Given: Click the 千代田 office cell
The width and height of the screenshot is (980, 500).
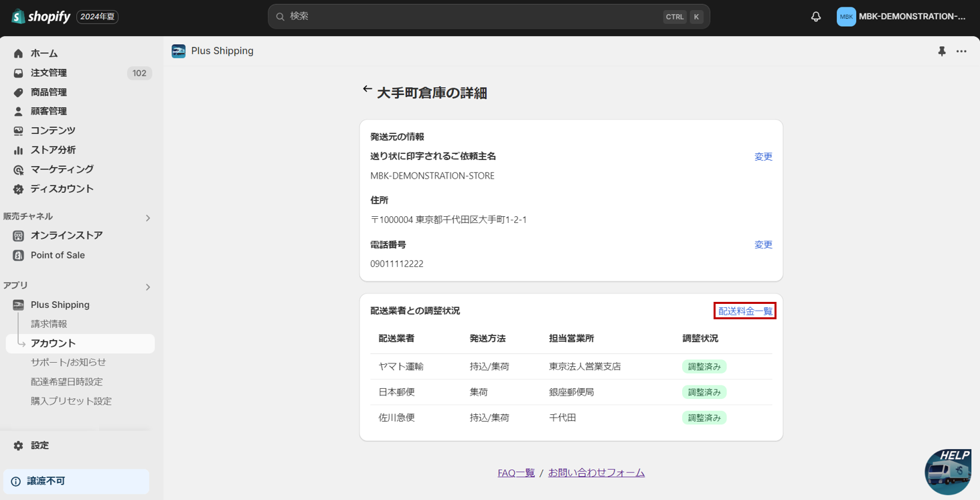Looking at the screenshot, I should pyautogui.click(x=562, y=417).
